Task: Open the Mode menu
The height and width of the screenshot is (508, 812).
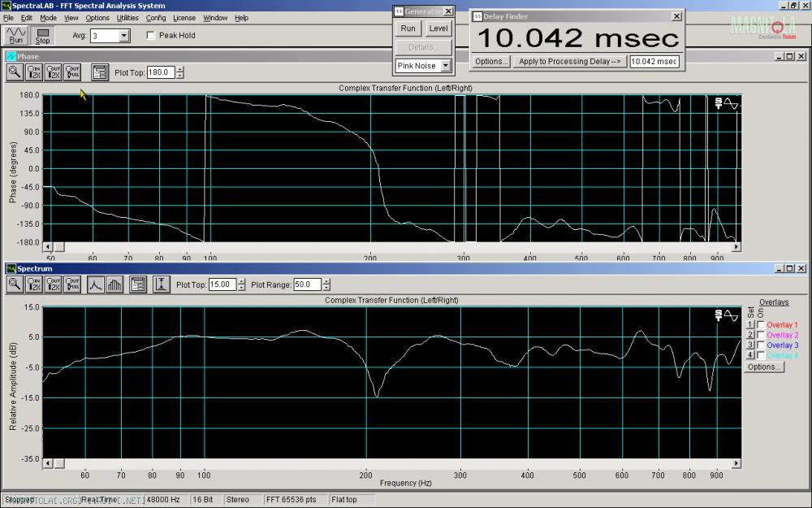Action: 48,18
